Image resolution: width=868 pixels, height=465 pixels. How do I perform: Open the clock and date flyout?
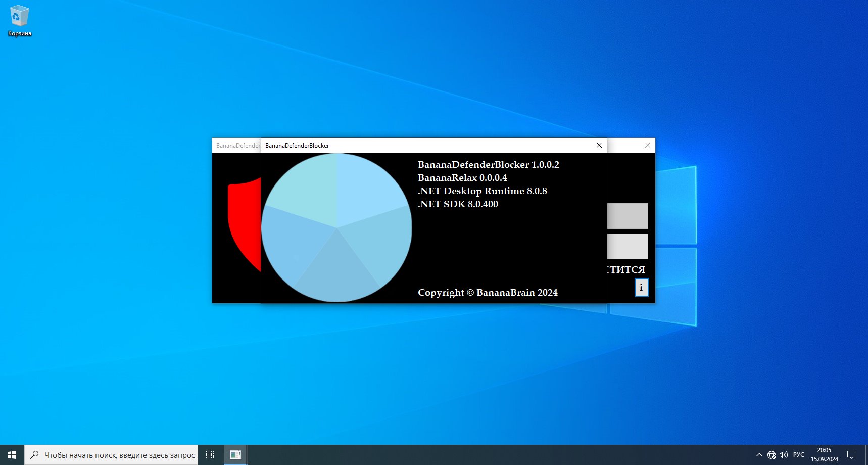[x=825, y=455]
